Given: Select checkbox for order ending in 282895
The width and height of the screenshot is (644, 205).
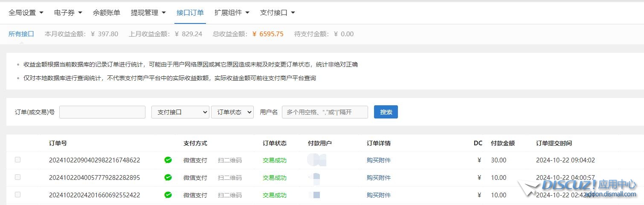Looking at the screenshot, I should point(17,177).
